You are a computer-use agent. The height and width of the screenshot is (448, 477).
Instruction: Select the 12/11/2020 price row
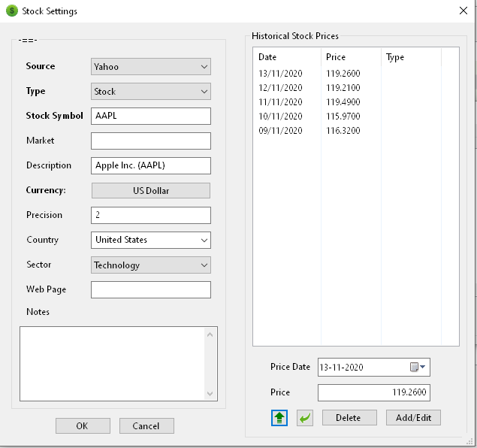(x=356, y=88)
